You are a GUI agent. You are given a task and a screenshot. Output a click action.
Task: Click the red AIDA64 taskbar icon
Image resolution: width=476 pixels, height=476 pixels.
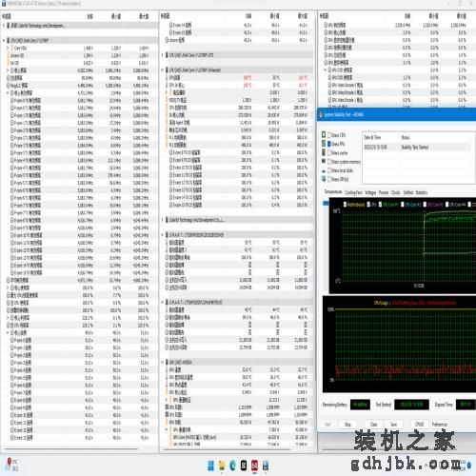[x=254, y=466]
